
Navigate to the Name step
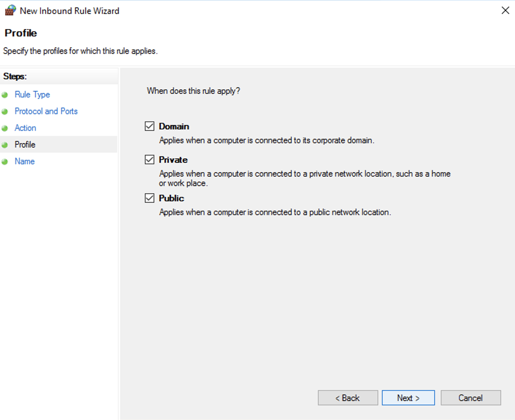point(25,161)
